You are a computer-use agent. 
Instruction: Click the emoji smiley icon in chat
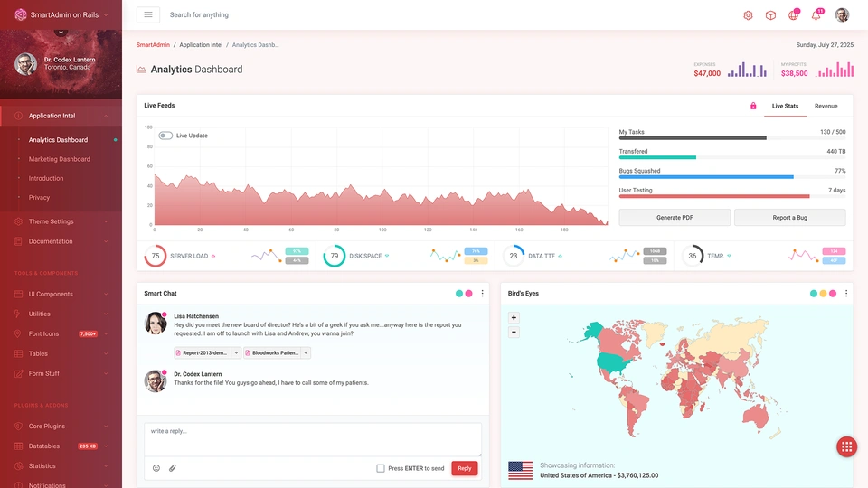[156, 468]
